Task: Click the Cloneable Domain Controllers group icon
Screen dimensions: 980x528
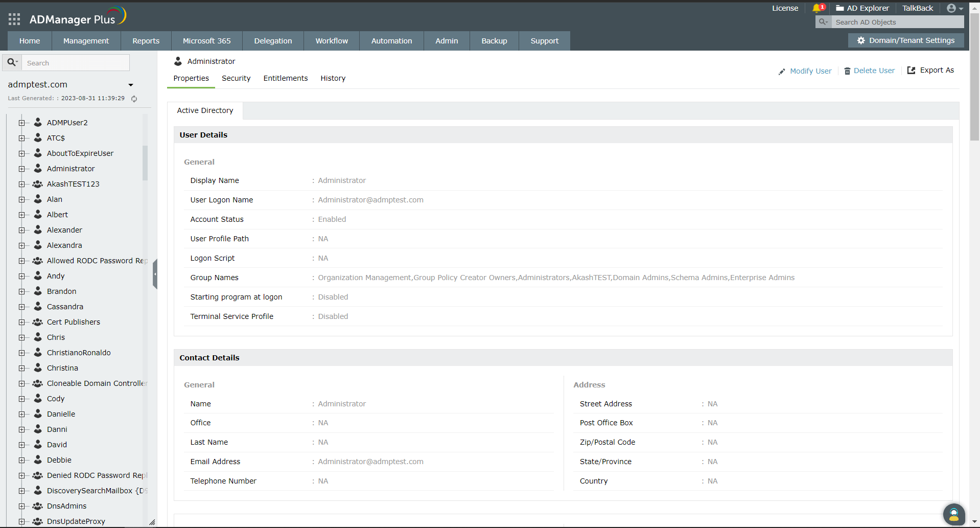Action: tap(38, 383)
